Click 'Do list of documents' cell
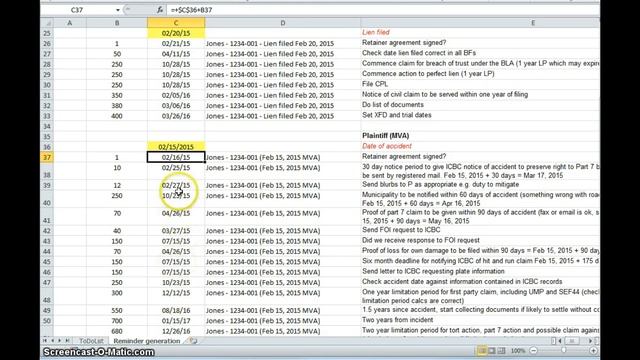640x360 pixels. click(x=393, y=105)
